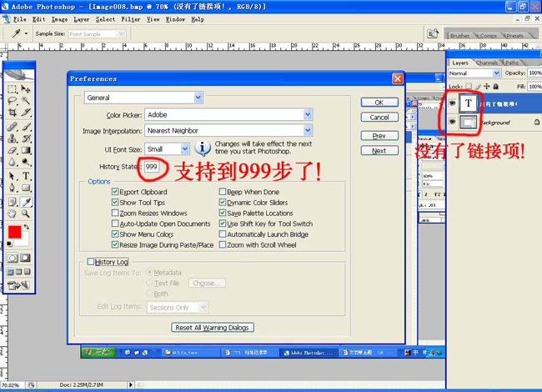Hide the text layer via eye icon
Image resolution: width=542 pixels, height=392 pixels.
[452, 103]
